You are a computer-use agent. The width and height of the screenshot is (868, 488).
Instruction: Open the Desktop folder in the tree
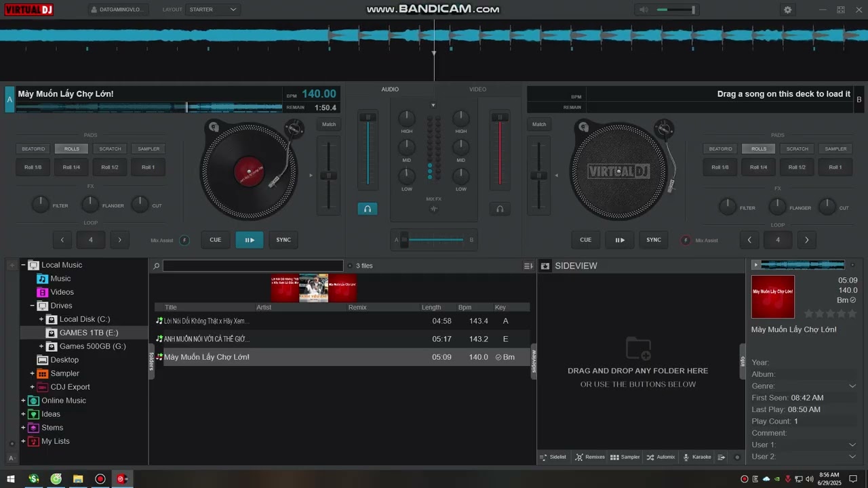tap(64, 360)
